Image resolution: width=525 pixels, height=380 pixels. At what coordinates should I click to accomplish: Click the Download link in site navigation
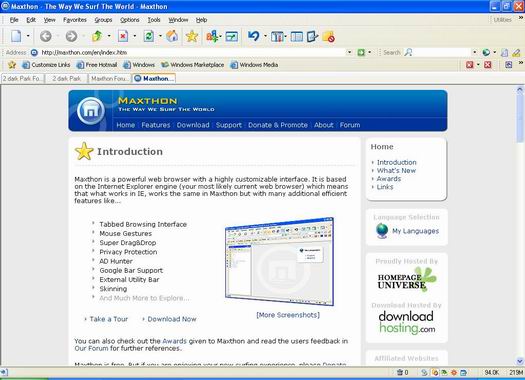193,125
